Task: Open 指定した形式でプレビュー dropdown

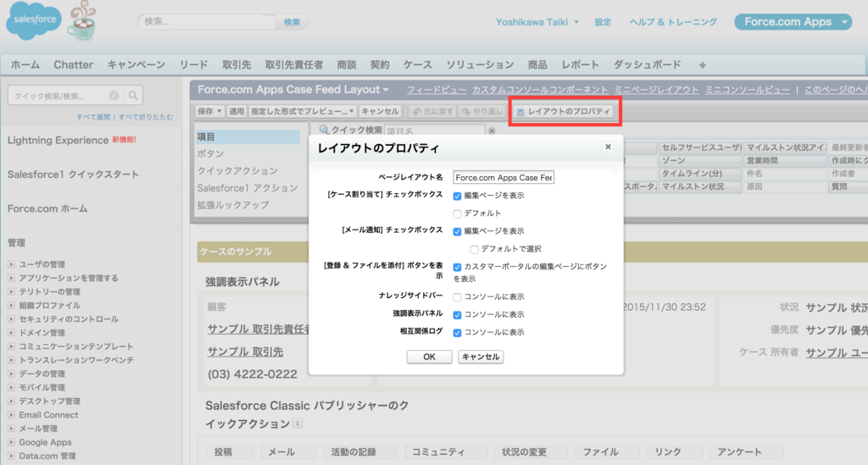Action: click(303, 111)
